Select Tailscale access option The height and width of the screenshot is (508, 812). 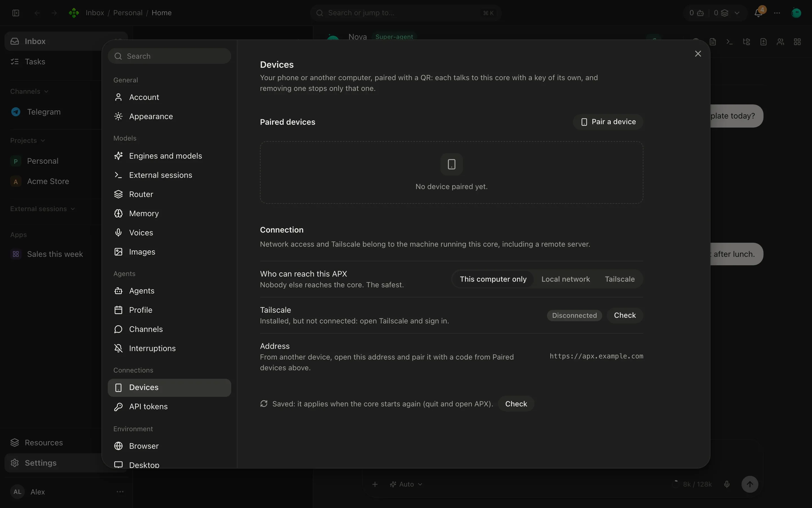pos(619,279)
